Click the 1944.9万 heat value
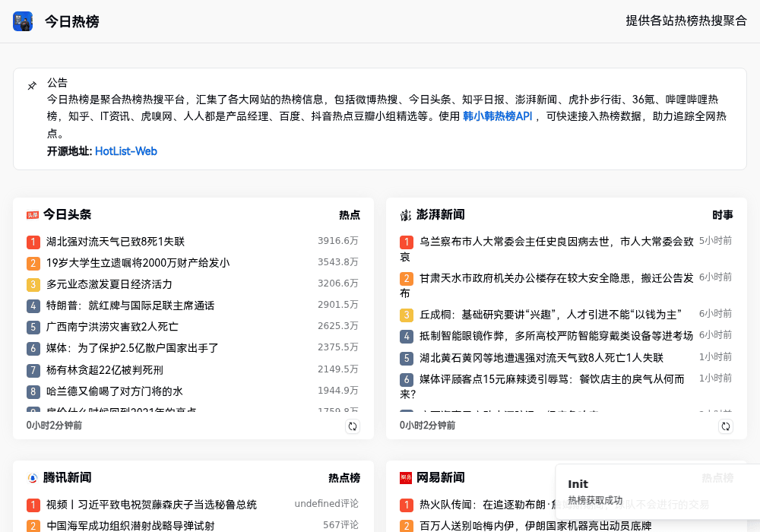This screenshot has width=760, height=532. click(x=338, y=391)
